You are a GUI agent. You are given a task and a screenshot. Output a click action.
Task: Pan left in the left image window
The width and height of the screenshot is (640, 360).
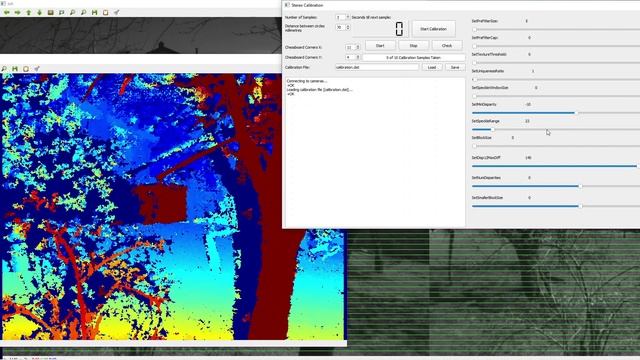click(7, 13)
